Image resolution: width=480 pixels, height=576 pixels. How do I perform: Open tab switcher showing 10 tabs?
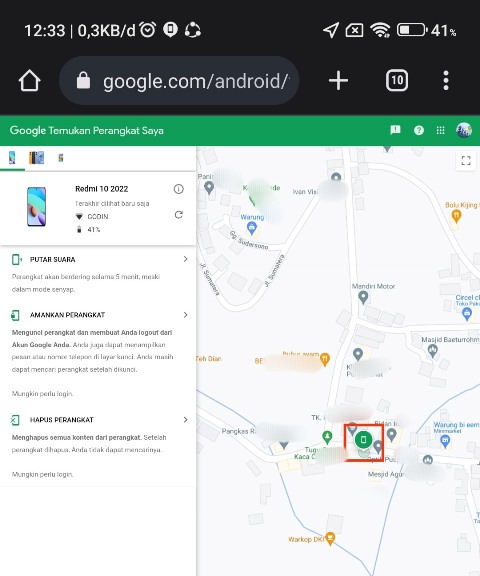point(397,80)
